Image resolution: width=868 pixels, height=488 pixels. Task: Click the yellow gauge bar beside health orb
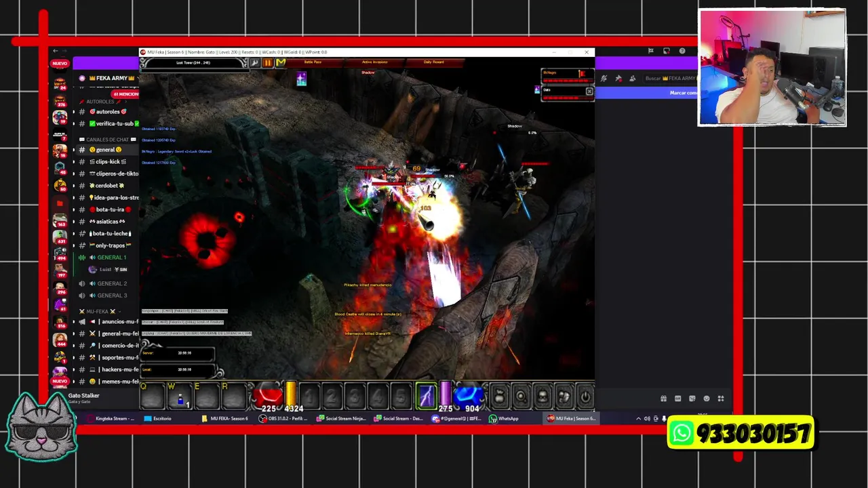tap(291, 394)
